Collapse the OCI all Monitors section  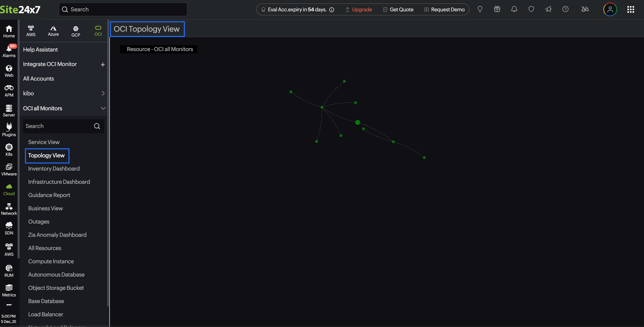click(103, 108)
